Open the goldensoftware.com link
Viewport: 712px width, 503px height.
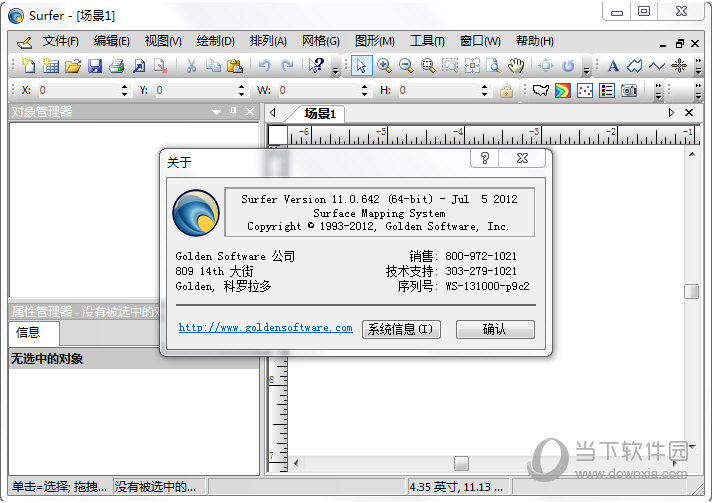coord(266,328)
